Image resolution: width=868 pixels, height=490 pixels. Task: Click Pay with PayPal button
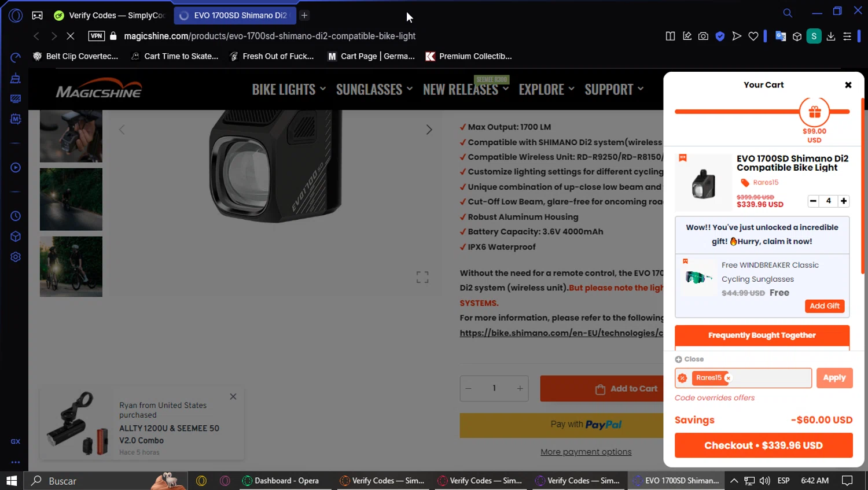[x=562, y=425]
